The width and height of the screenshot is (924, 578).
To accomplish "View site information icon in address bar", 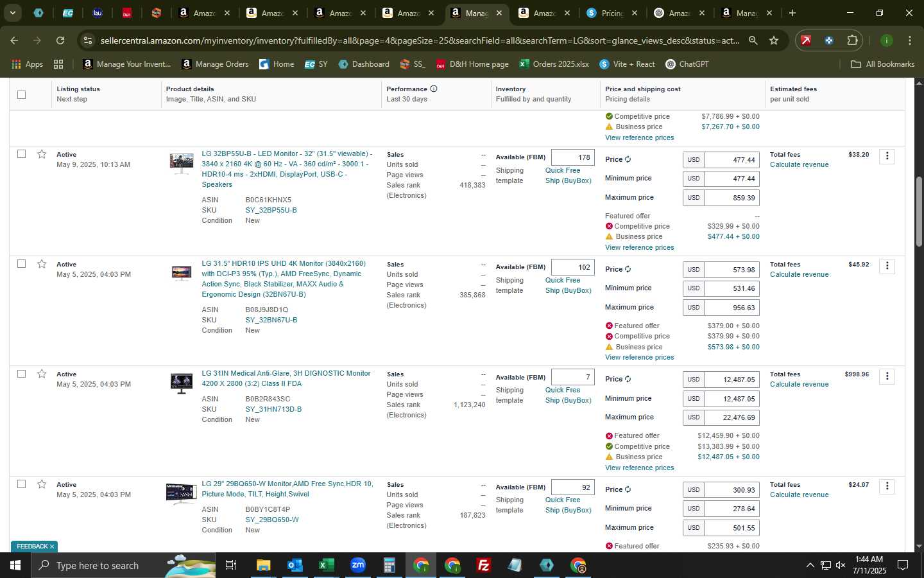I will 88,40.
